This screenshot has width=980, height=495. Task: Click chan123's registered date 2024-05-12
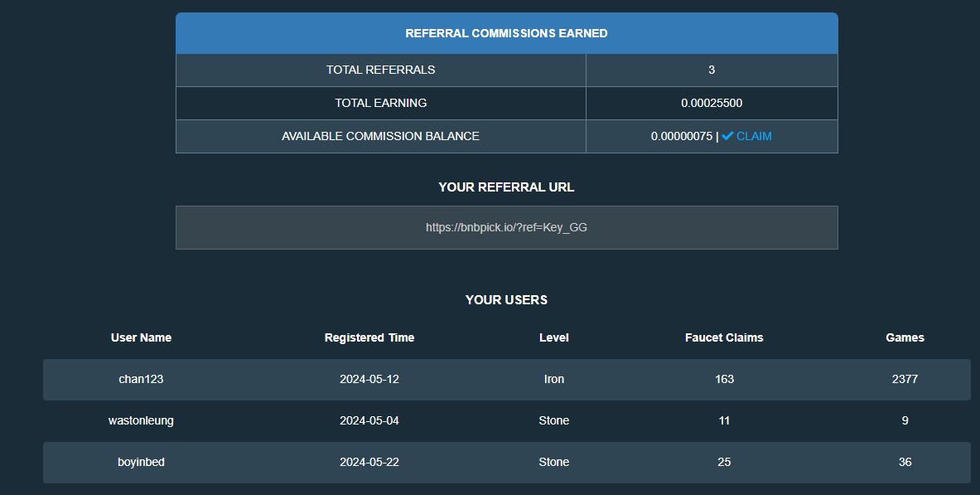369,379
